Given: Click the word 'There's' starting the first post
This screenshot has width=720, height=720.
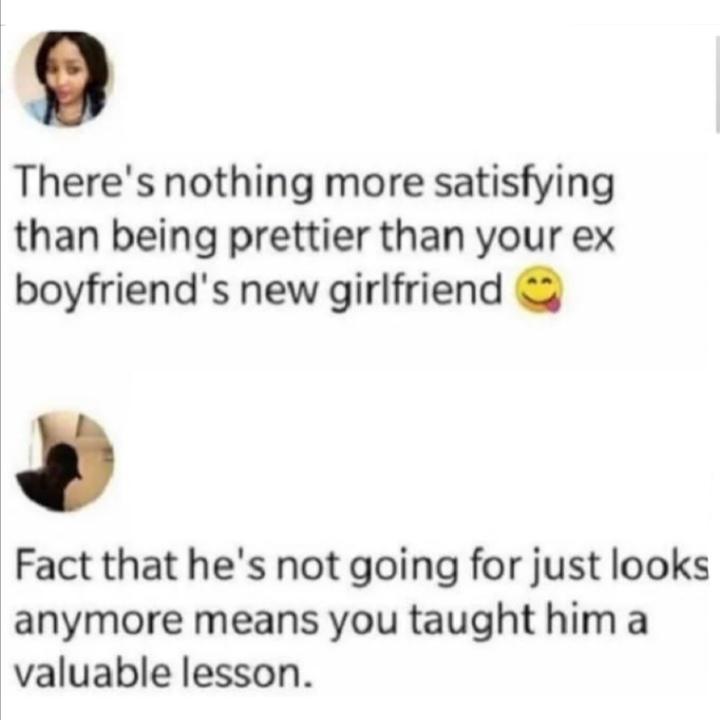Looking at the screenshot, I should [x=84, y=182].
